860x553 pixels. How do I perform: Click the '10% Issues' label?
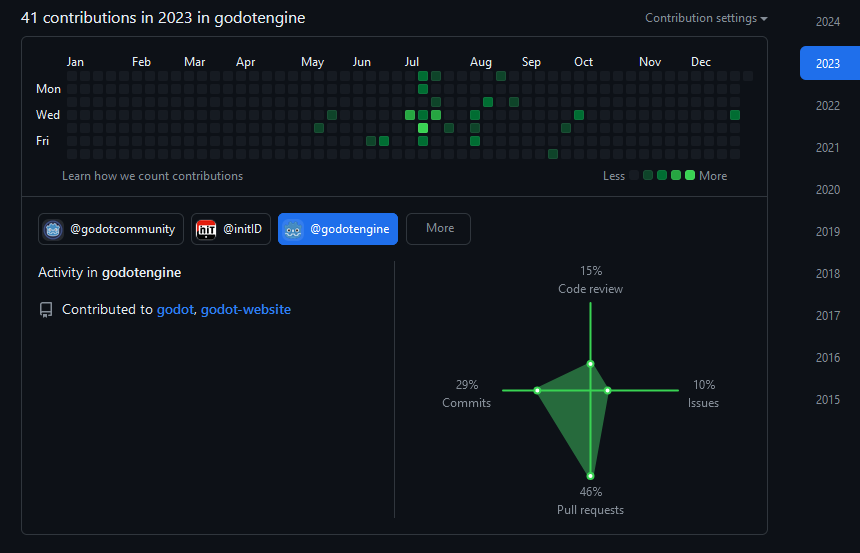click(x=704, y=394)
